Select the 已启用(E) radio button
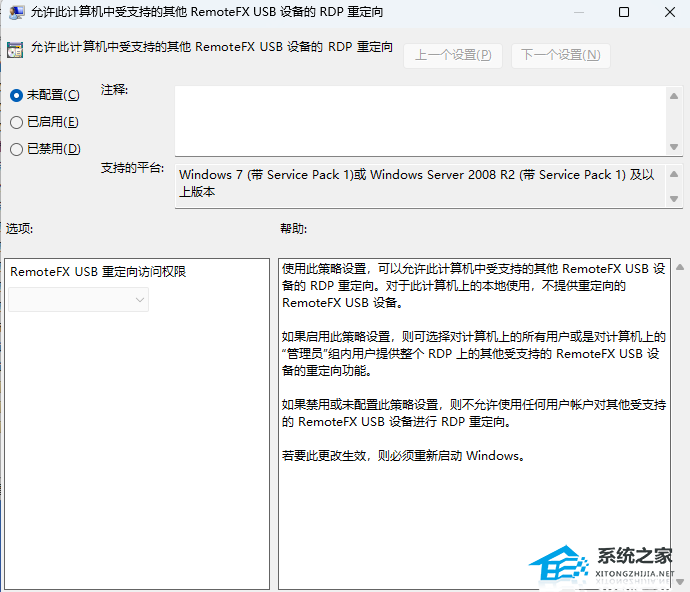Screen dimensions: 690x592 point(17,122)
